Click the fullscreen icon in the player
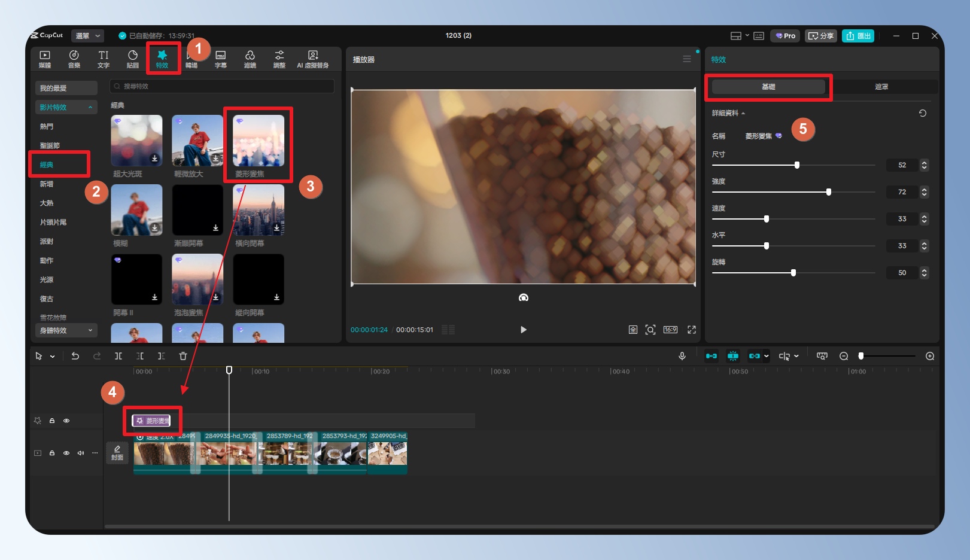Viewport: 970px width, 560px height. coord(692,330)
